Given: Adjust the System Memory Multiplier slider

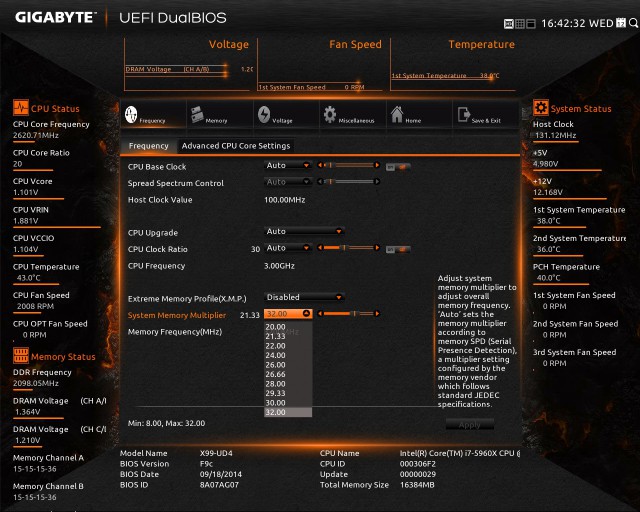Looking at the screenshot, I should (x=349, y=314).
